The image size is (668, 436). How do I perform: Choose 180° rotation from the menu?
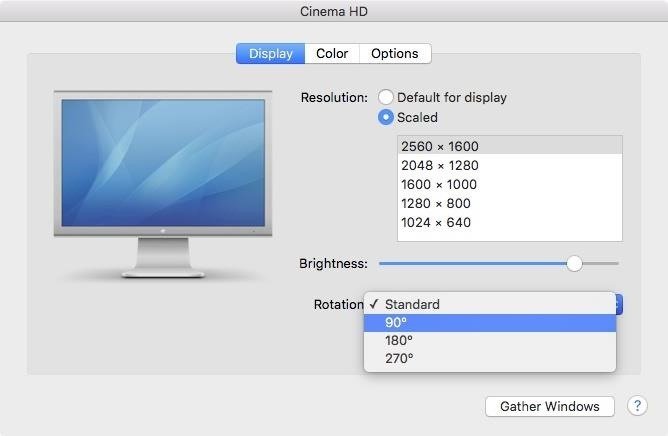click(x=490, y=341)
